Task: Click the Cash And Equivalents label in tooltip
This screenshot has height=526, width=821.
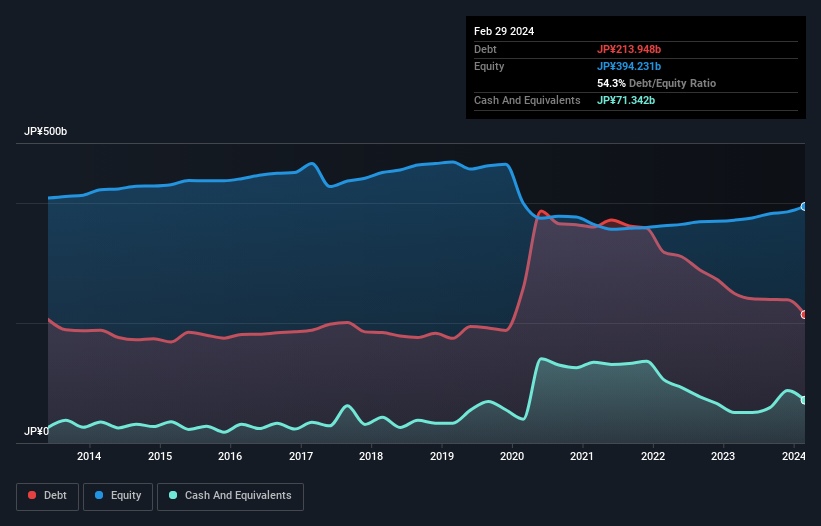Action: pyautogui.click(x=527, y=100)
